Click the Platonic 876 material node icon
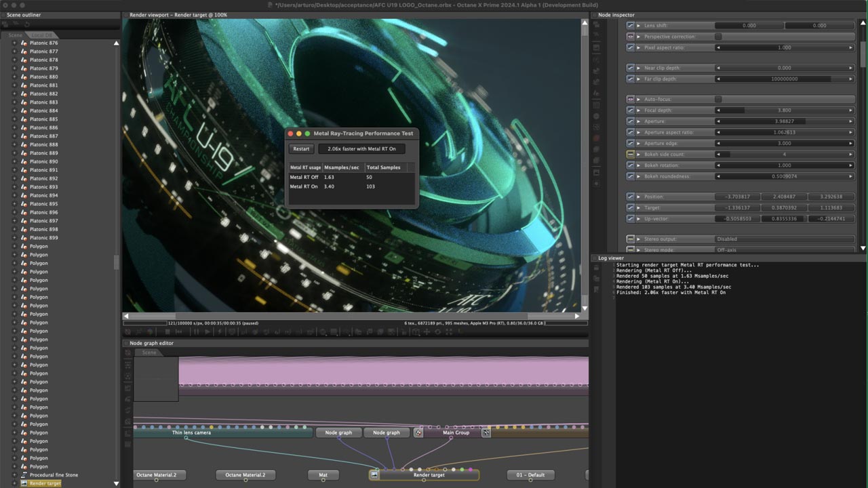868x488 pixels. pyautogui.click(x=24, y=43)
